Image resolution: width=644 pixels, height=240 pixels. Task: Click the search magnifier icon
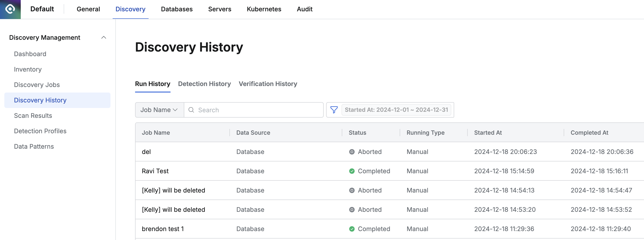coord(191,110)
